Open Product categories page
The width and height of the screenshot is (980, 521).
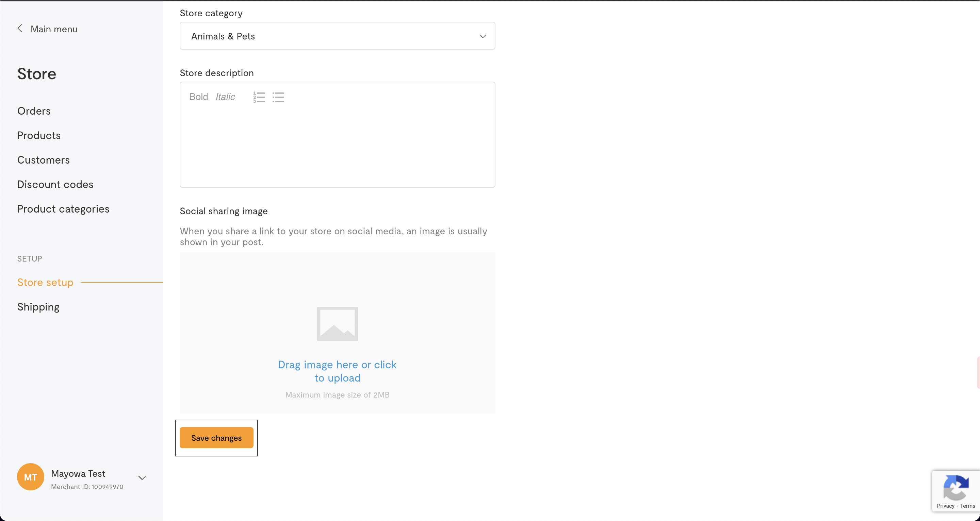63,209
